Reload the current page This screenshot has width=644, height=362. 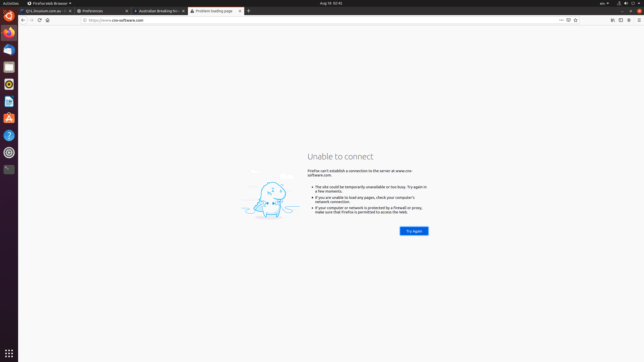[x=39, y=20]
